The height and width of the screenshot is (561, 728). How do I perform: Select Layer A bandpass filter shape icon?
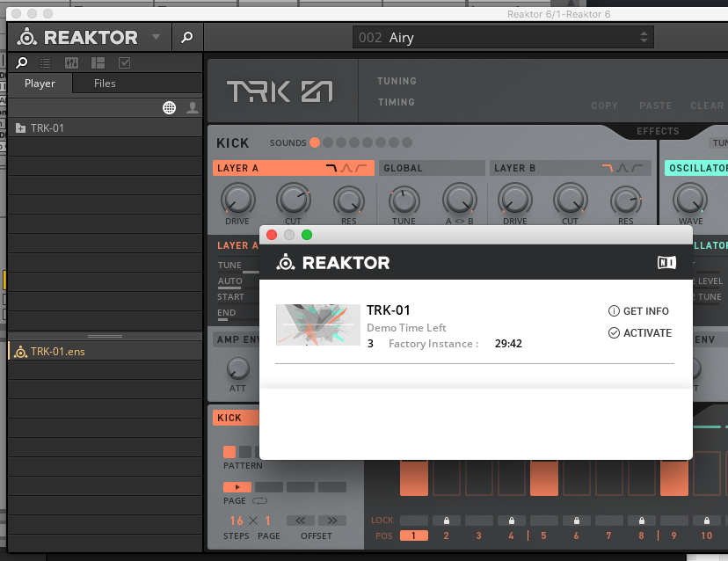pos(346,168)
